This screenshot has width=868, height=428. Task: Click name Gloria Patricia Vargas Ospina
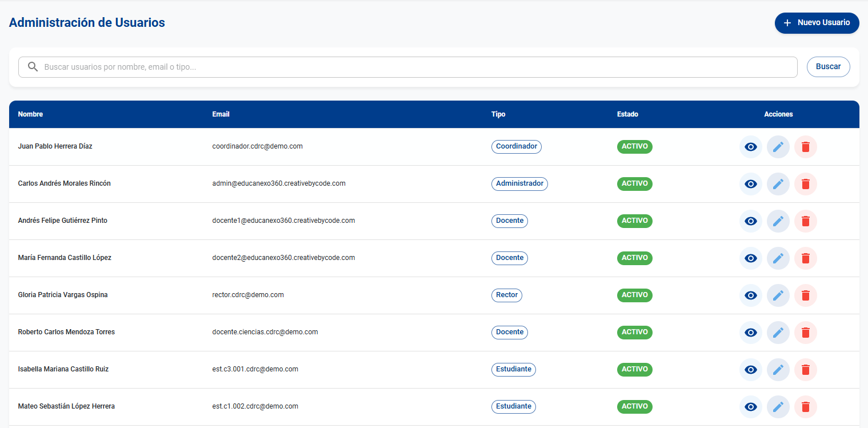tap(63, 295)
